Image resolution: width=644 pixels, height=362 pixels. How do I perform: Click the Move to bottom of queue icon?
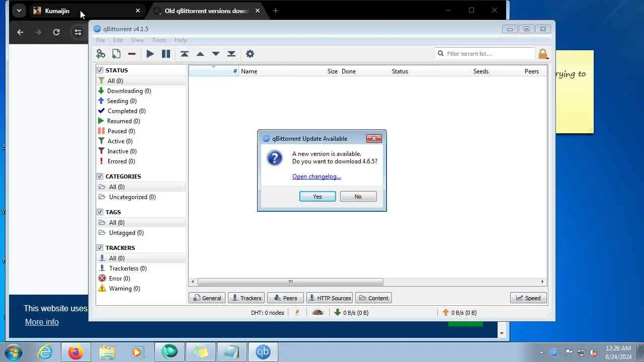coord(231,54)
